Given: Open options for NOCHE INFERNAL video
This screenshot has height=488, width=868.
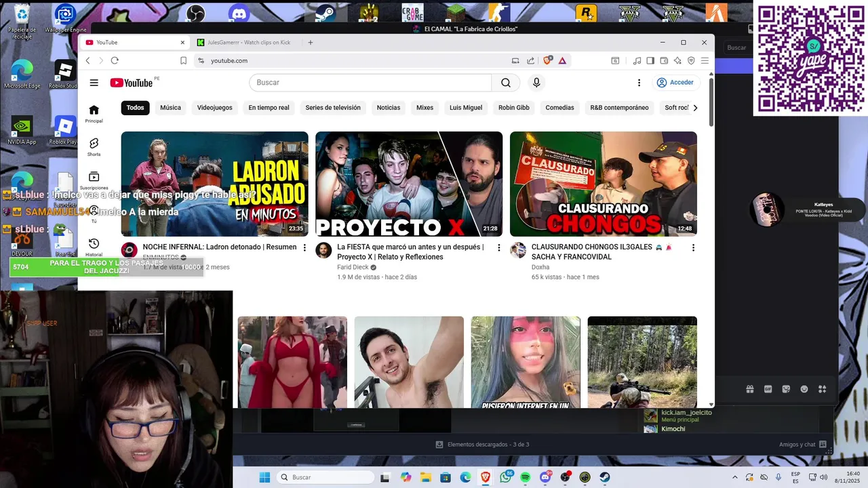Looking at the screenshot, I should [x=304, y=247].
